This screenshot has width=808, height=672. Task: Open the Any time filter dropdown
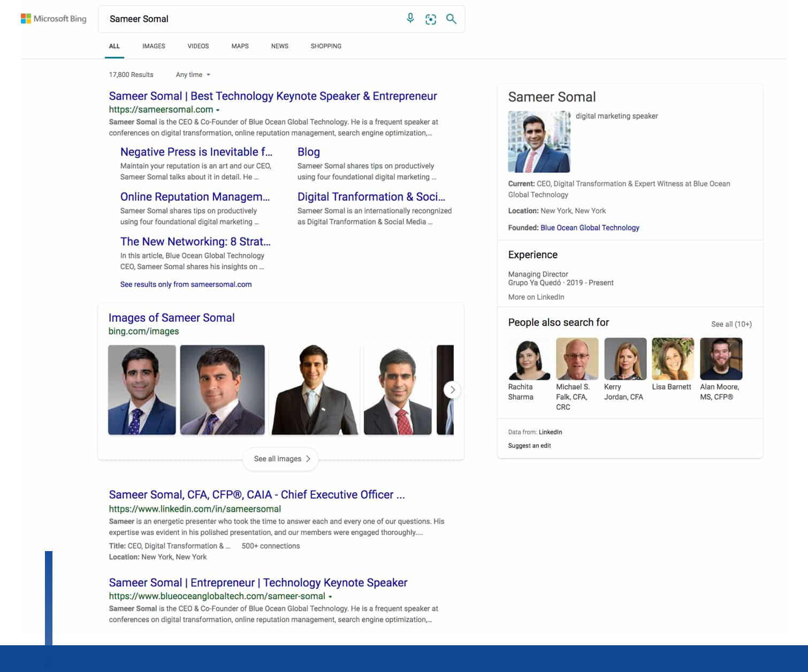[x=192, y=74]
